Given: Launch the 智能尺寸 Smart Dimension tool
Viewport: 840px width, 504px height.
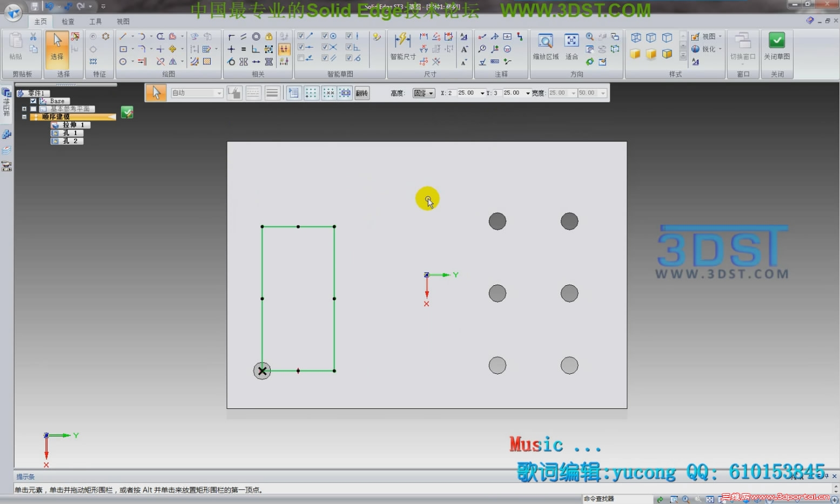Looking at the screenshot, I should click(403, 46).
